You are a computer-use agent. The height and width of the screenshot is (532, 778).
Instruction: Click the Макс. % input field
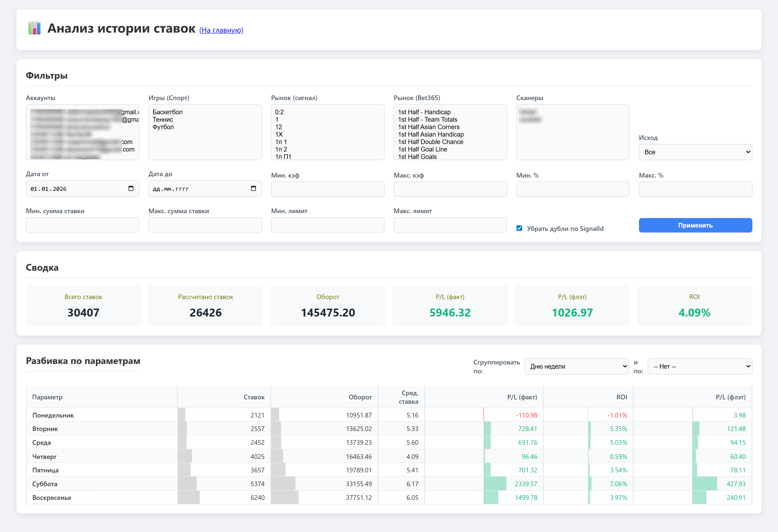pyautogui.click(x=695, y=189)
